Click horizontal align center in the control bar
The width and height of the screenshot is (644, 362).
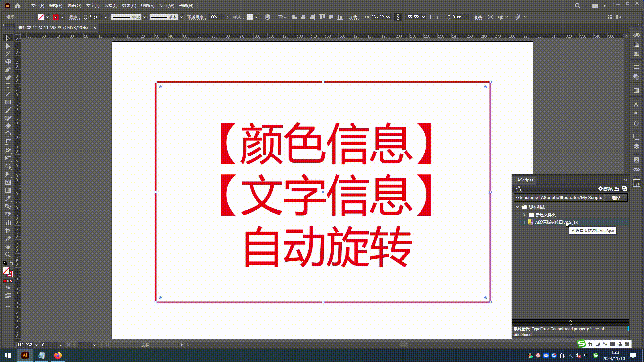(303, 17)
